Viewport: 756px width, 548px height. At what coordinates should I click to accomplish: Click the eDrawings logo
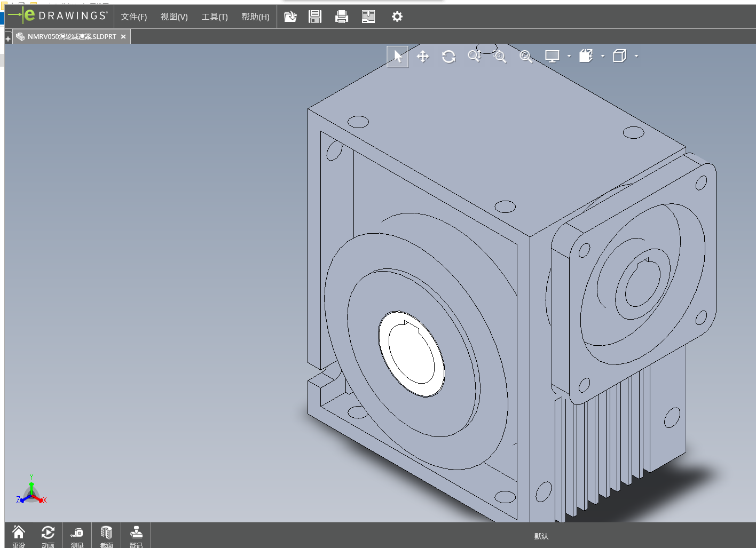point(58,15)
